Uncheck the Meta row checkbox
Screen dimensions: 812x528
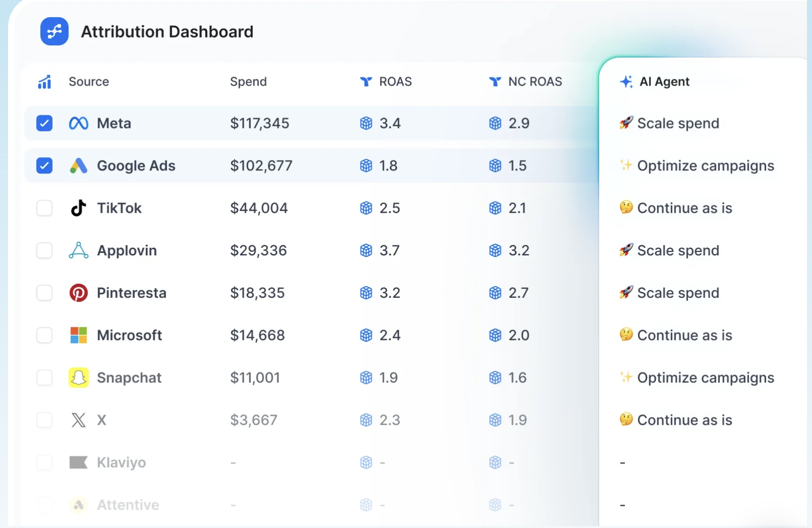44,123
